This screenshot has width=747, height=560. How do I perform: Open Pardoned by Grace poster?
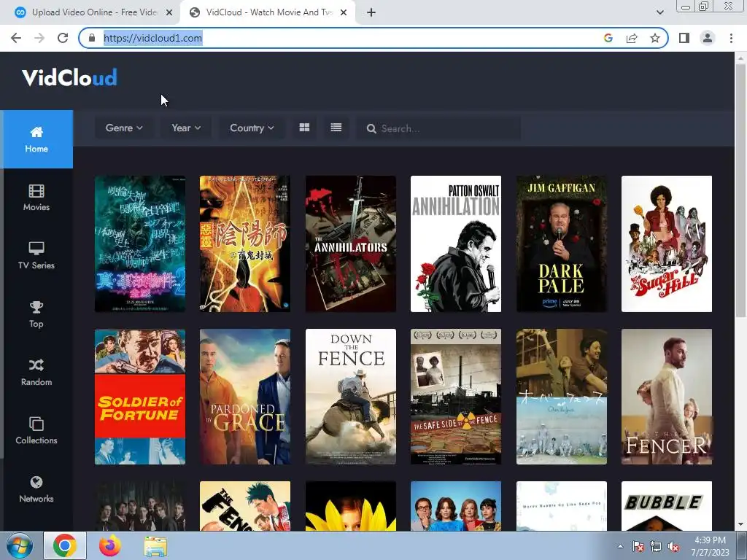tap(245, 397)
